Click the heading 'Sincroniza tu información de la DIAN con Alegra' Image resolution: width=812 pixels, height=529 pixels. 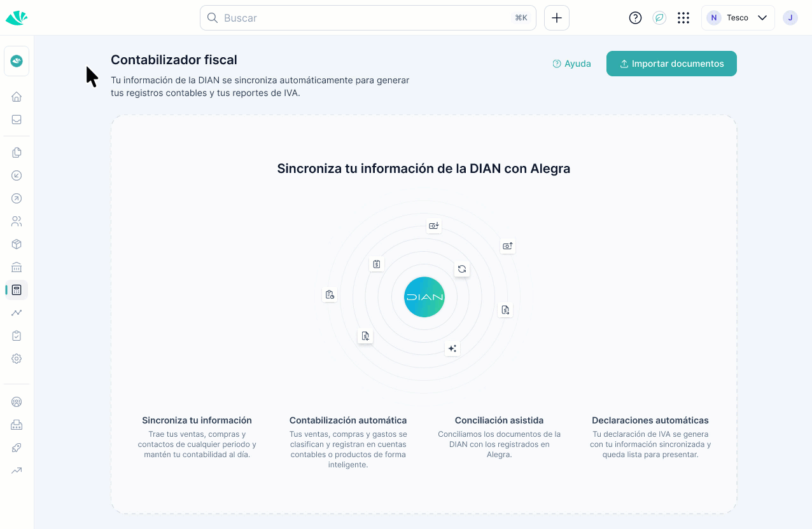point(424,168)
